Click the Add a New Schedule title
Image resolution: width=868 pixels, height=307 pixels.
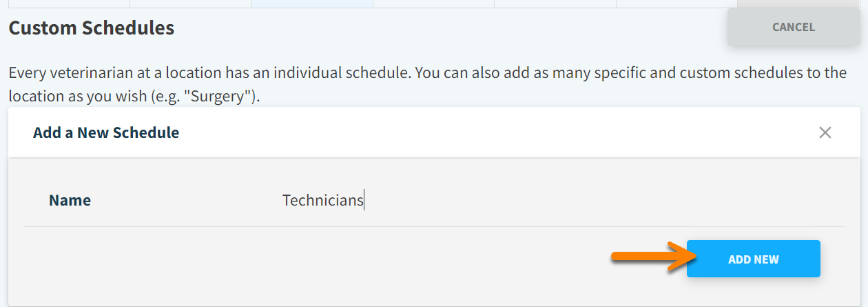[x=106, y=132]
